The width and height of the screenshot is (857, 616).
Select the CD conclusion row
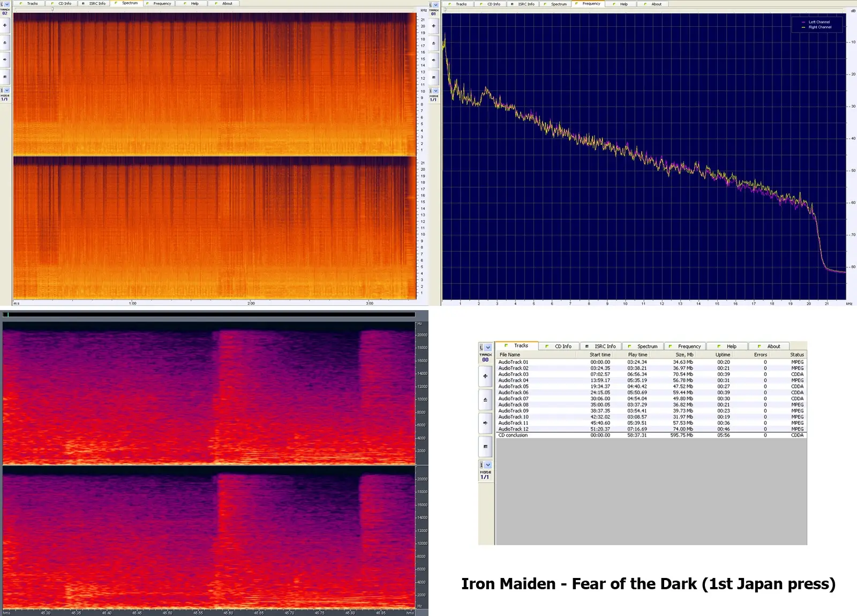pos(651,435)
